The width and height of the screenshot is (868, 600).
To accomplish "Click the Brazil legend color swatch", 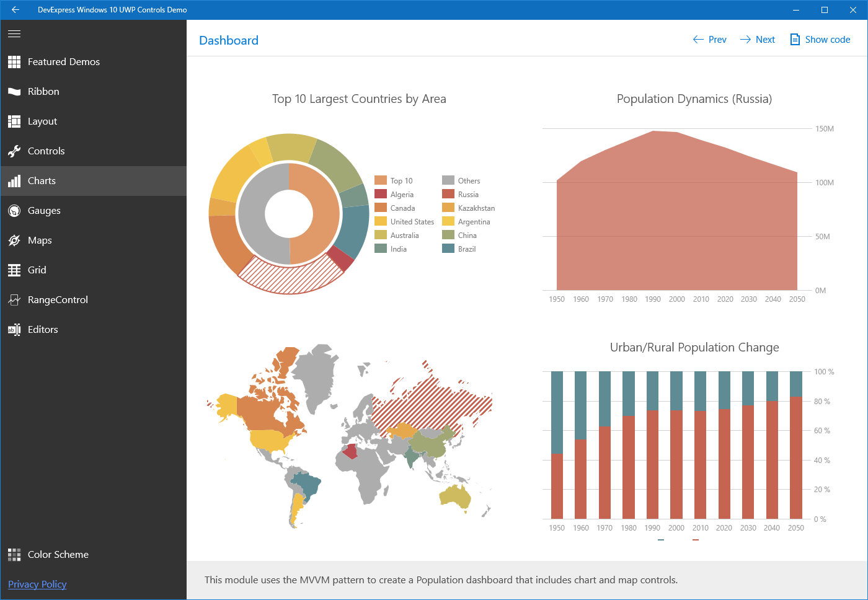I will click(x=448, y=249).
